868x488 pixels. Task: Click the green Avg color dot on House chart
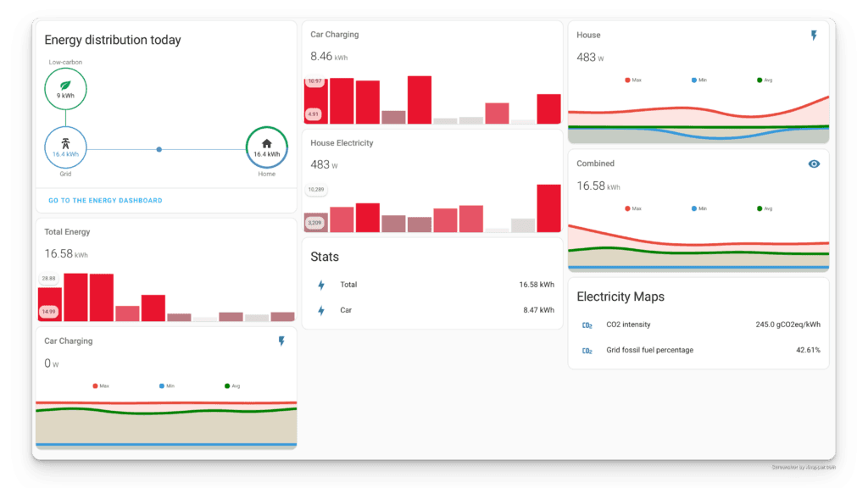pos(758,80)
